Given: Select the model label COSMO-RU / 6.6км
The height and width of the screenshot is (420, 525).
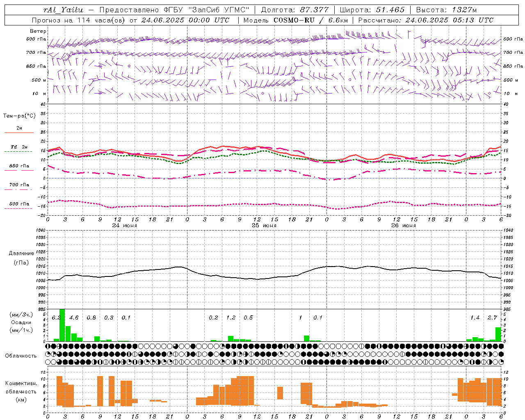Looking at the screenshot, I should [310, 20].
